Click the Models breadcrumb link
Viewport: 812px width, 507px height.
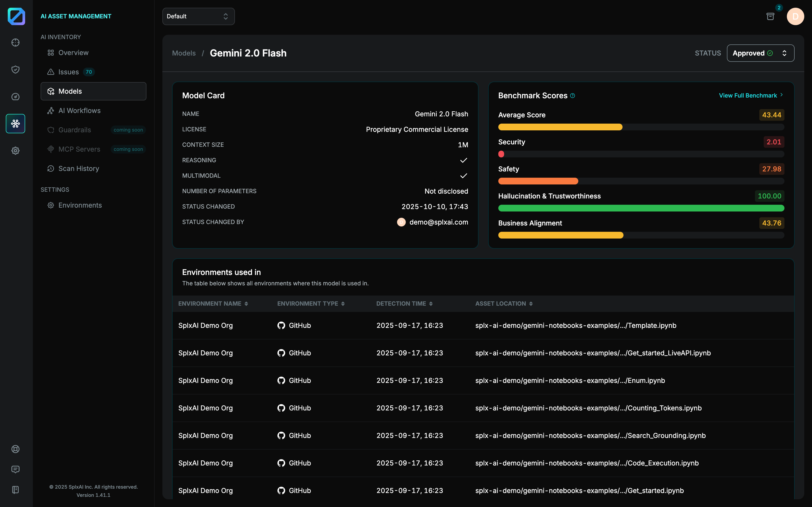(x=183, y=53)
